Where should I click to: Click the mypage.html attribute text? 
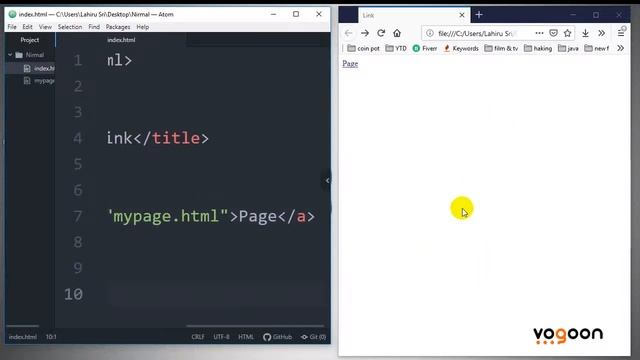(x=167, y=216)
